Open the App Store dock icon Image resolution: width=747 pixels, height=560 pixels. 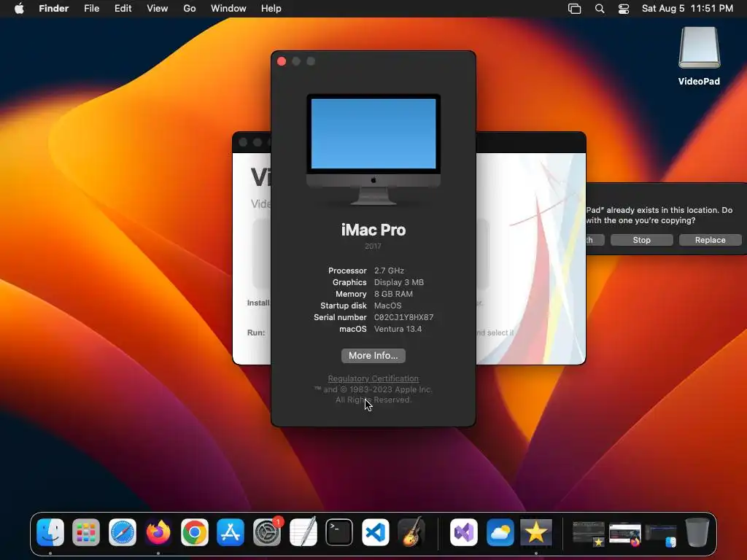pyautogui.click(x=231, y=532)
